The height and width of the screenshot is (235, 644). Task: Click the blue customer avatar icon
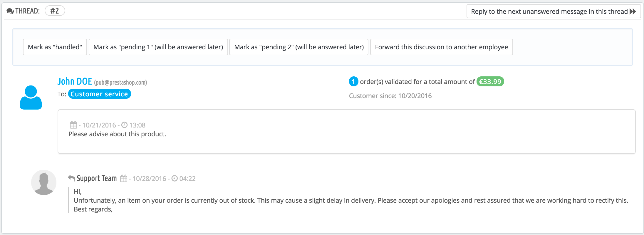tap(31, 98)
